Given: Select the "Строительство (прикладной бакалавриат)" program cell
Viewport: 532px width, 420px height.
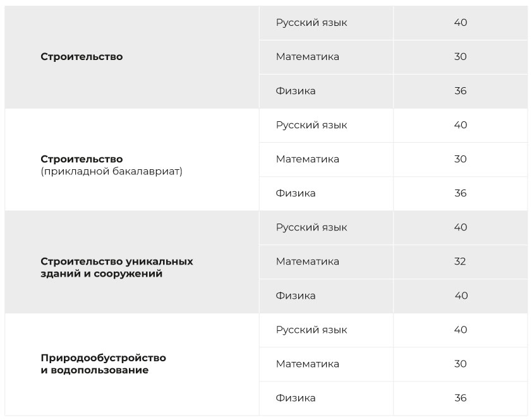Looking at the screenshot, I should coord(111,165).
